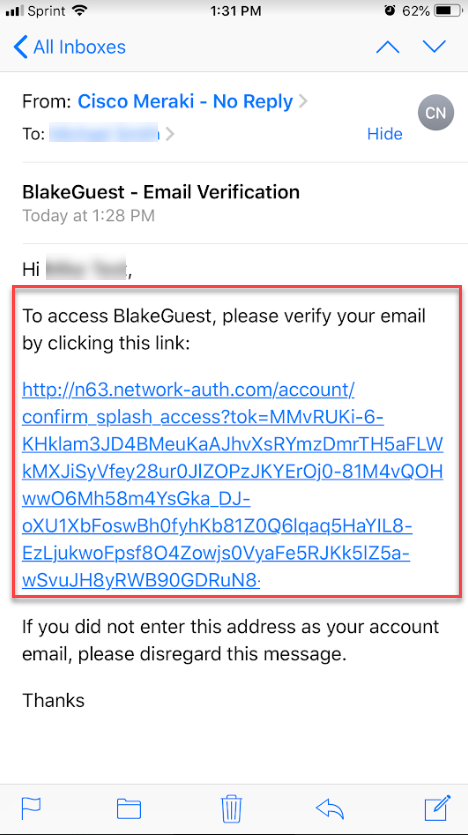Viewport: 468px width, 835px height.
Task: Tap the BlakeGuest - Email Verification subject
Action: pyautogui.click(x=161, y=191)
